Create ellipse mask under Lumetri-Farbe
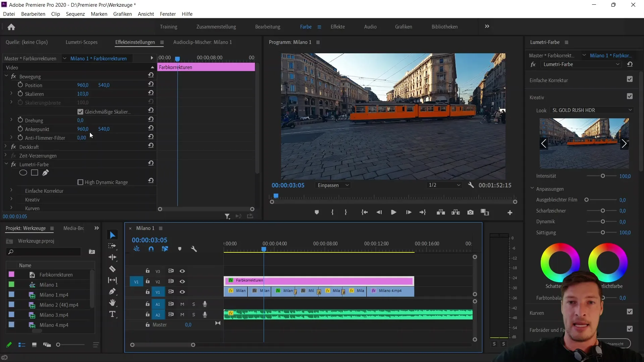644x362 pixels. point(23,173)
